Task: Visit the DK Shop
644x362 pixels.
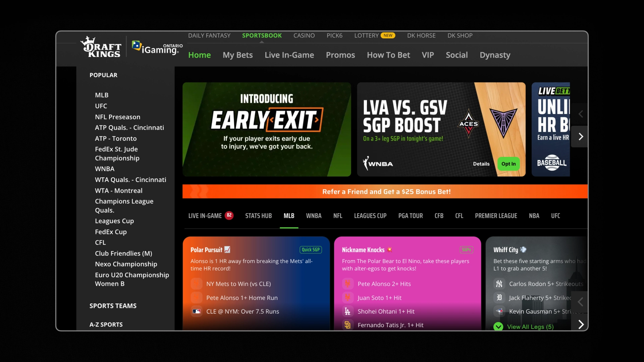Action: click(460, 36)
